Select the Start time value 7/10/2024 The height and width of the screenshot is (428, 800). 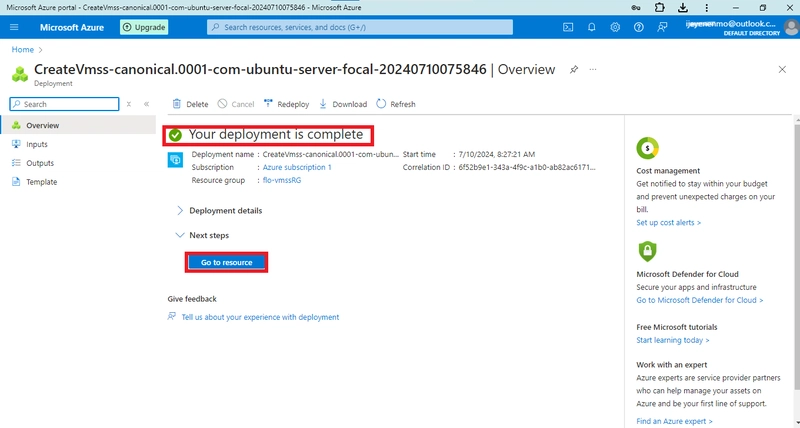tap(496, 154)
